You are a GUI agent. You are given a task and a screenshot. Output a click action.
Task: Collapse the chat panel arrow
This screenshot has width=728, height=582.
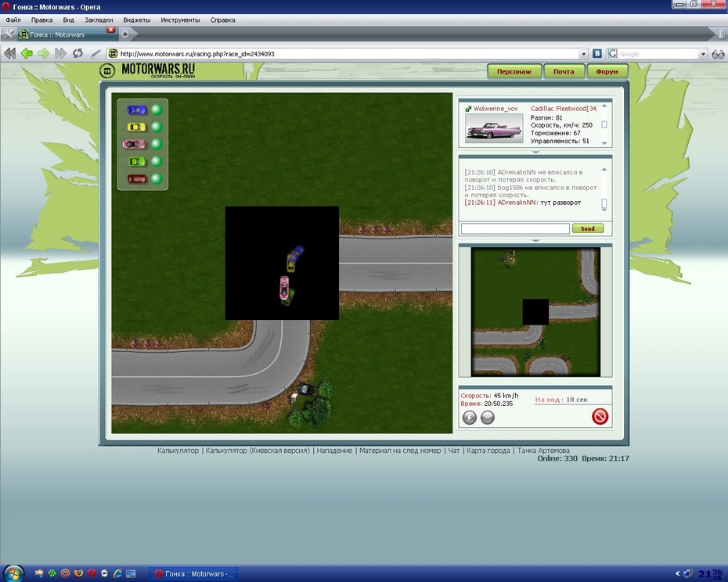(x=535, y=240)
